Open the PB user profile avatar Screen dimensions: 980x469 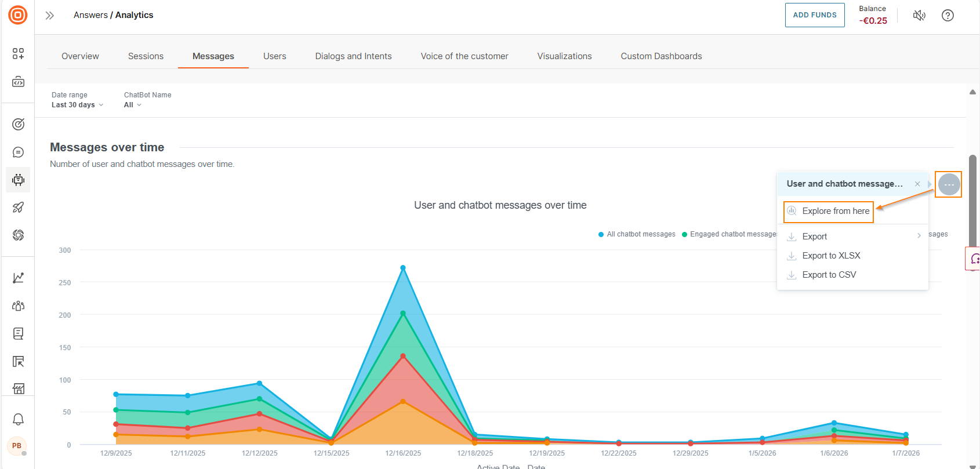(x=17, y=446)
